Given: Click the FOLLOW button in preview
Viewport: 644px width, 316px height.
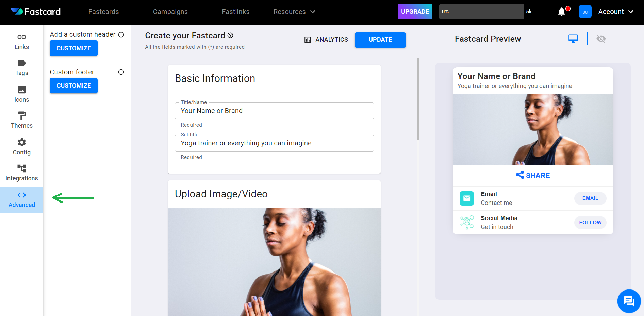Looking at the screenshot, I should [590, 223].
